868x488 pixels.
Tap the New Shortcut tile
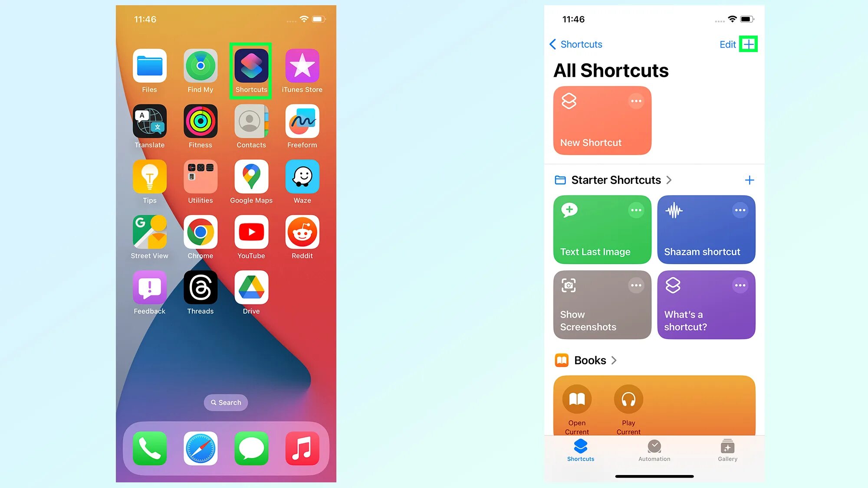(x=602, y=120)
